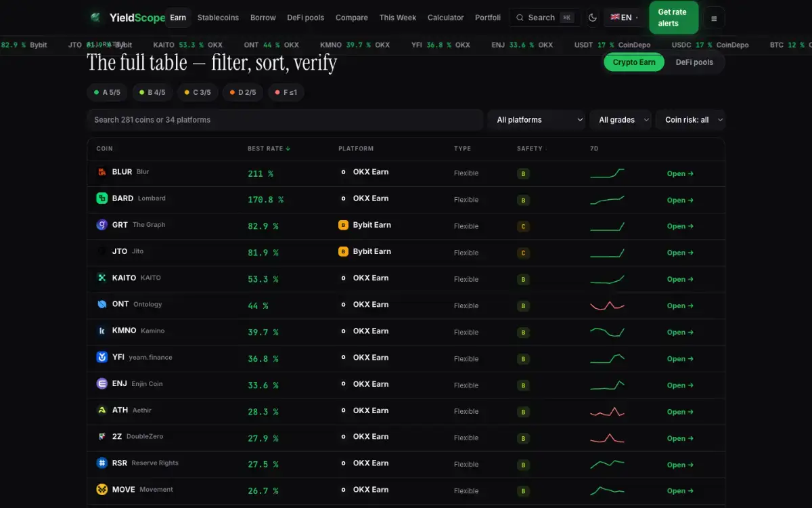Viewport: 812px width, 508px height.
Task: Click safety grade B badge for BLUR
Action: click(x=523, y=173)
